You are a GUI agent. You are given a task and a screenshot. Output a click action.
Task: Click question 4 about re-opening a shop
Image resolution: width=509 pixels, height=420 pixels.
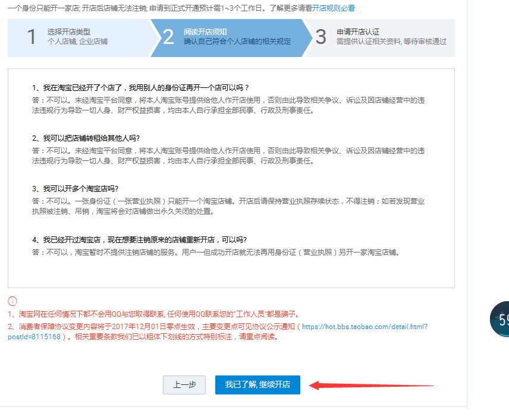pyautogui.click(x=139, y=239)
